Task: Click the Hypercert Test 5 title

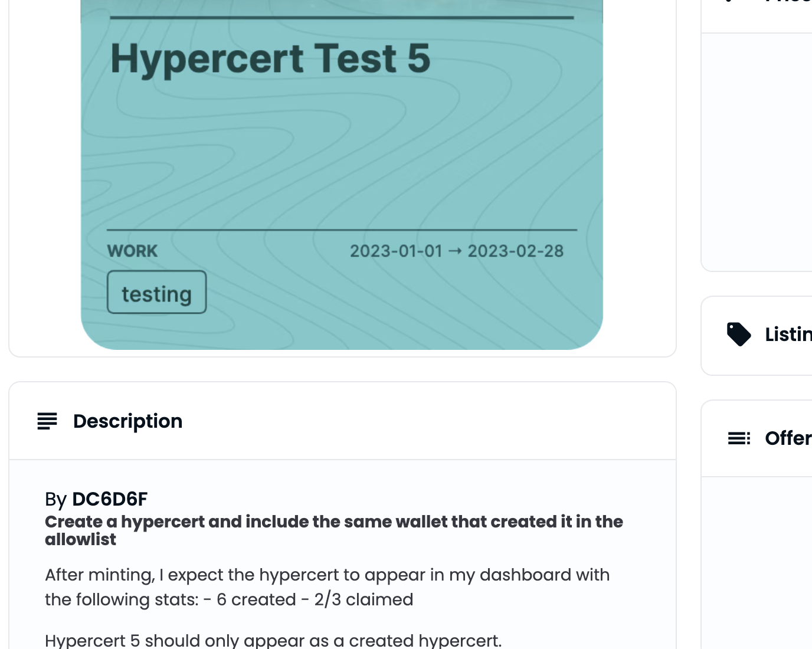Action: (x=270, y=58)
